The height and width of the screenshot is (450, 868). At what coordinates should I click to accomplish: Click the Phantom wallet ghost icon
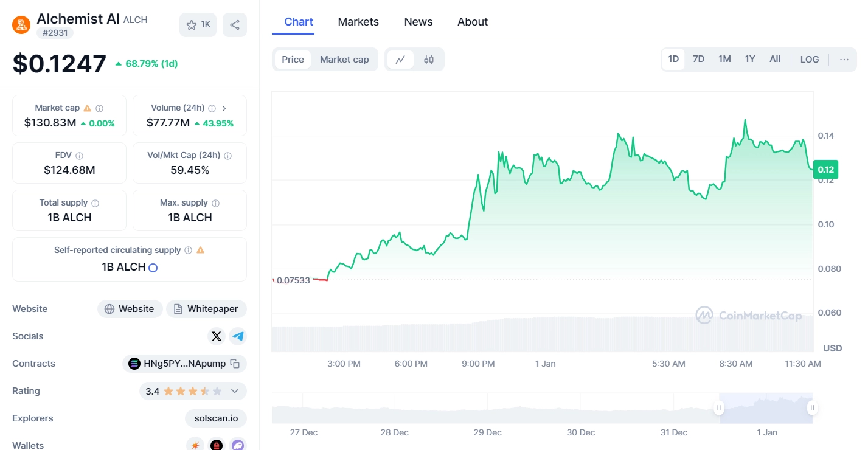tap(238, 444)
